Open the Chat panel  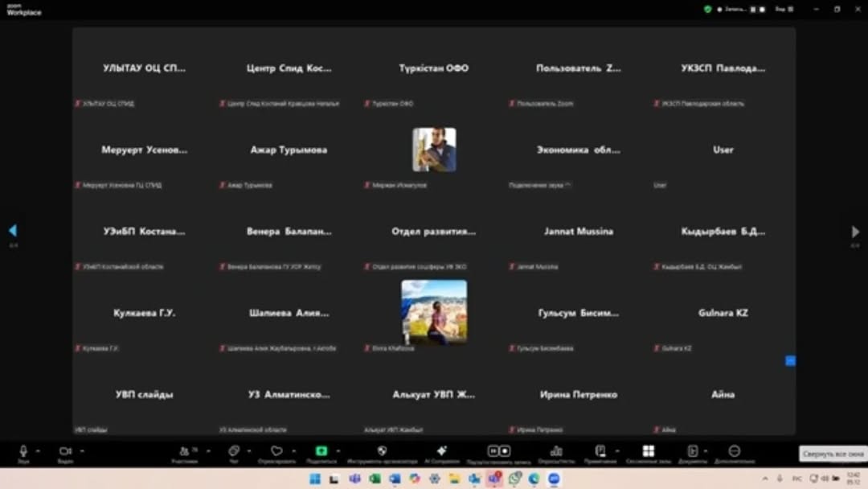click(x=233, y=451)
